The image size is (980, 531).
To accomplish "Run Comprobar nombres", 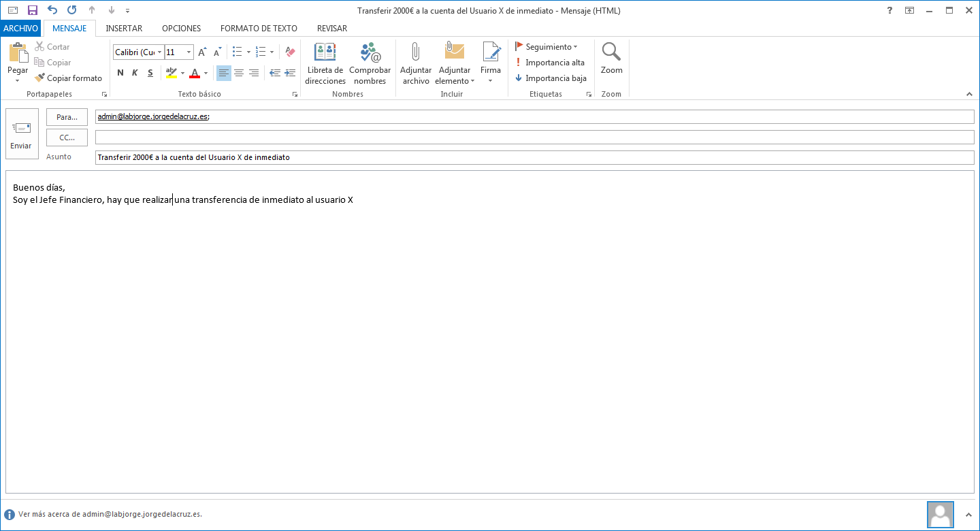I will [x=370, y=64].
